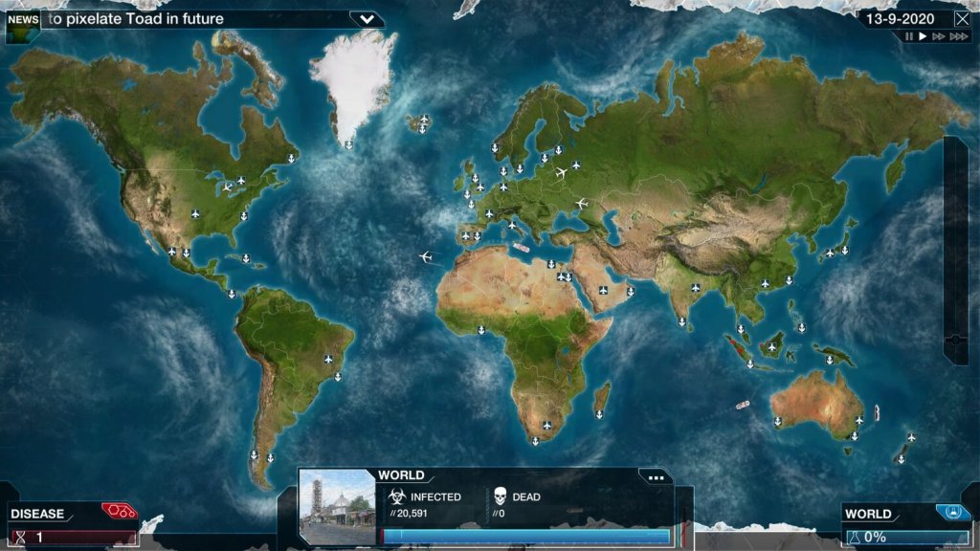Click the airplane flying over the Atlantic
The image size is (980, 551).
point(427,256)
